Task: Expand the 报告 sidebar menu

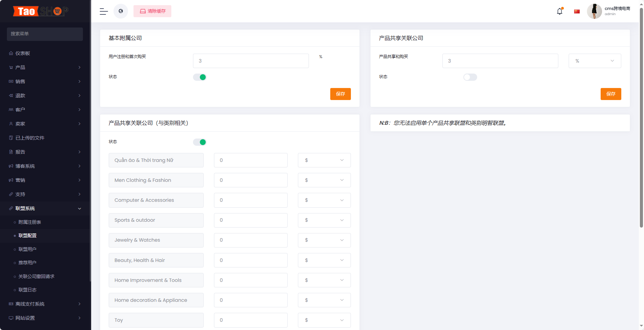Action: [x=45, y=152]
